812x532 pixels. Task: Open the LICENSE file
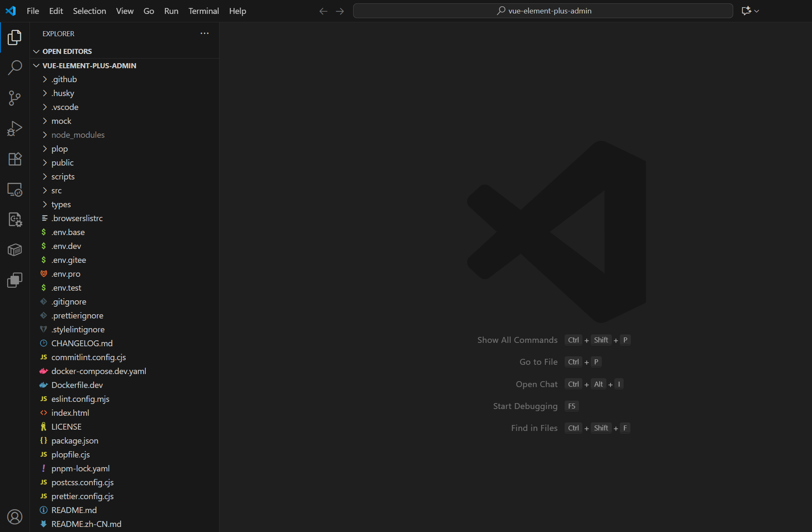pyautogui.click(x=124, y=427)
